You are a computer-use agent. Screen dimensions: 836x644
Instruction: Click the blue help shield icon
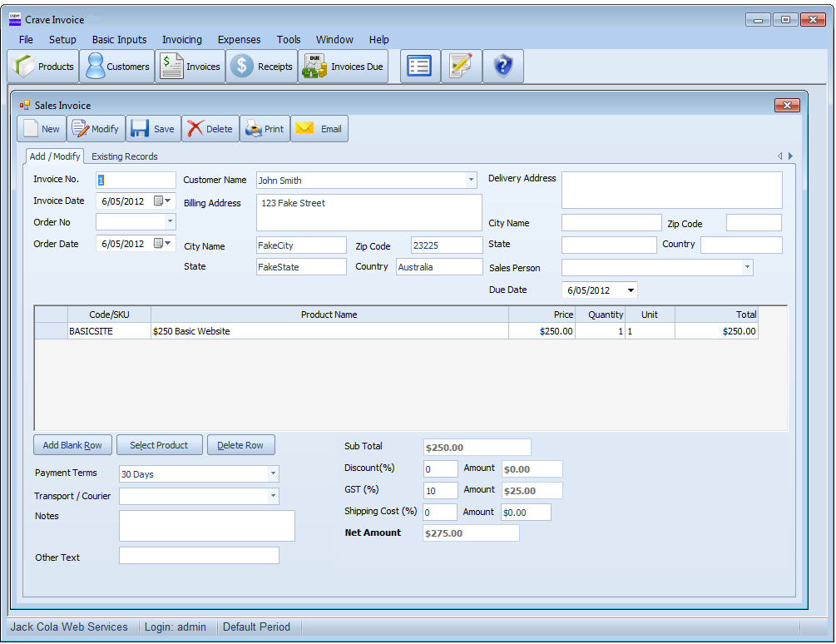503,67
